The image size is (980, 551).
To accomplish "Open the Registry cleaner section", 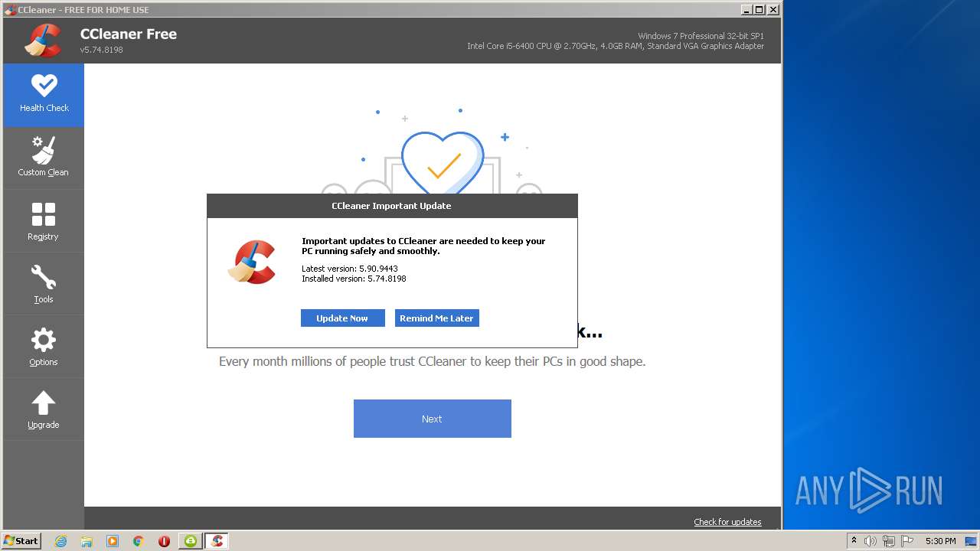I will [44, 221].
